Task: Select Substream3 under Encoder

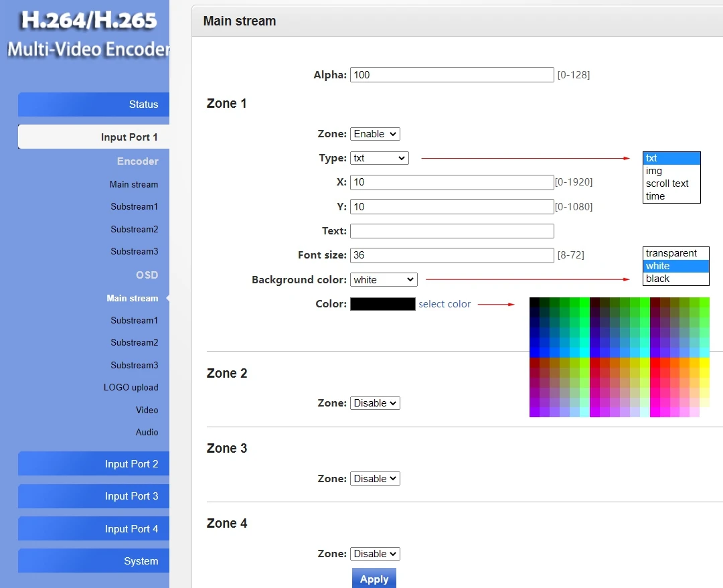Action: tap(134, 251)
